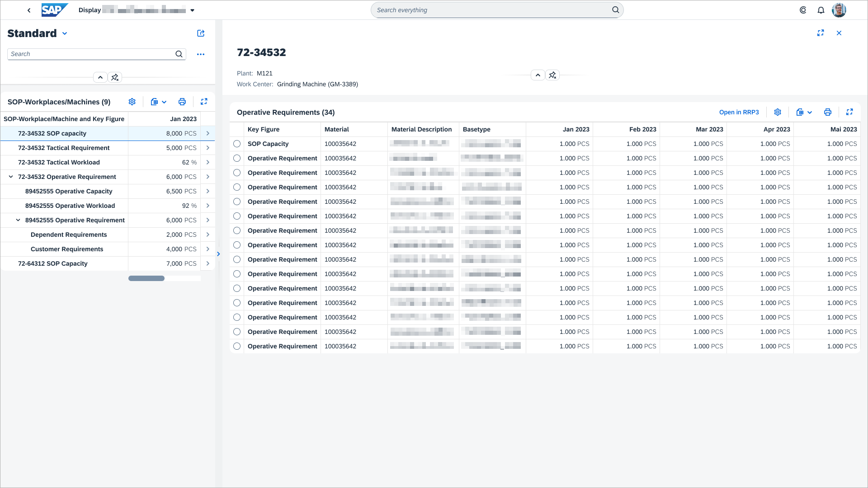Select the last Operative Requirement radio button
The height and width of the screenshot is (488, 868).
click(237, 346)
